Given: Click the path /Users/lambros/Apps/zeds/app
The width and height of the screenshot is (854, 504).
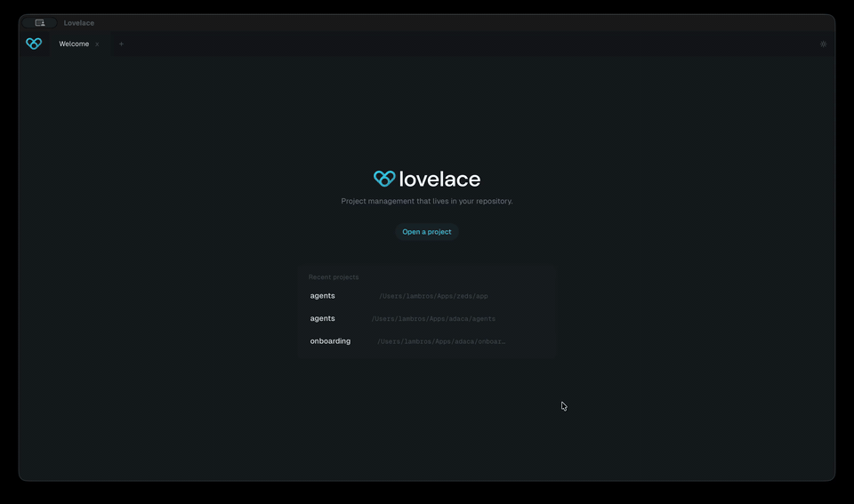Looking at the screenshot, I should click(433, 296).
